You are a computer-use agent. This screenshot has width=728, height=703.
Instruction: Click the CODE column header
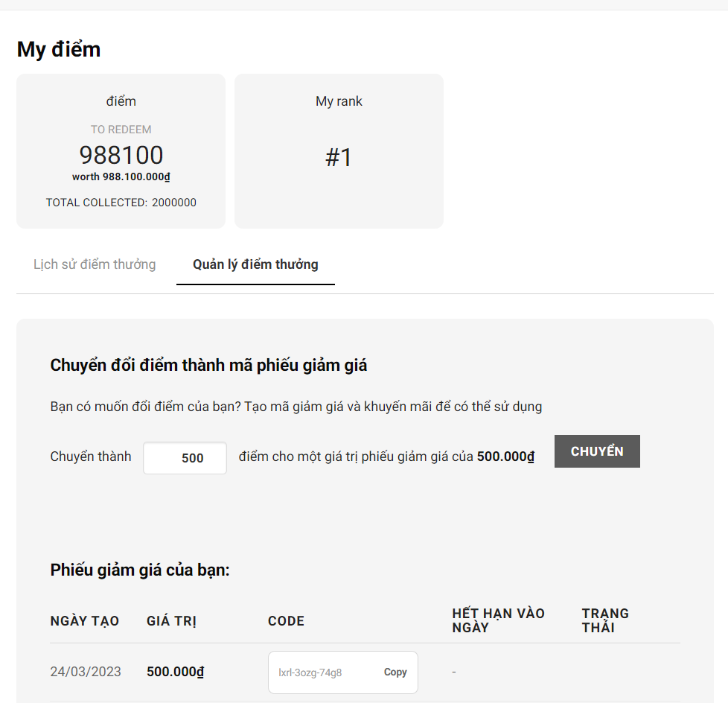tap(286, 621)
